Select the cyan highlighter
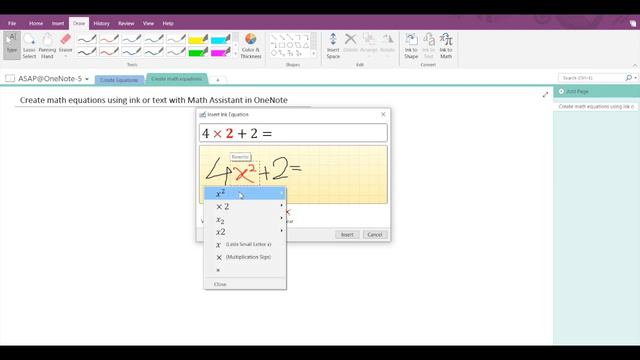Viewport: 640px width, 360px height. (221, 39)
